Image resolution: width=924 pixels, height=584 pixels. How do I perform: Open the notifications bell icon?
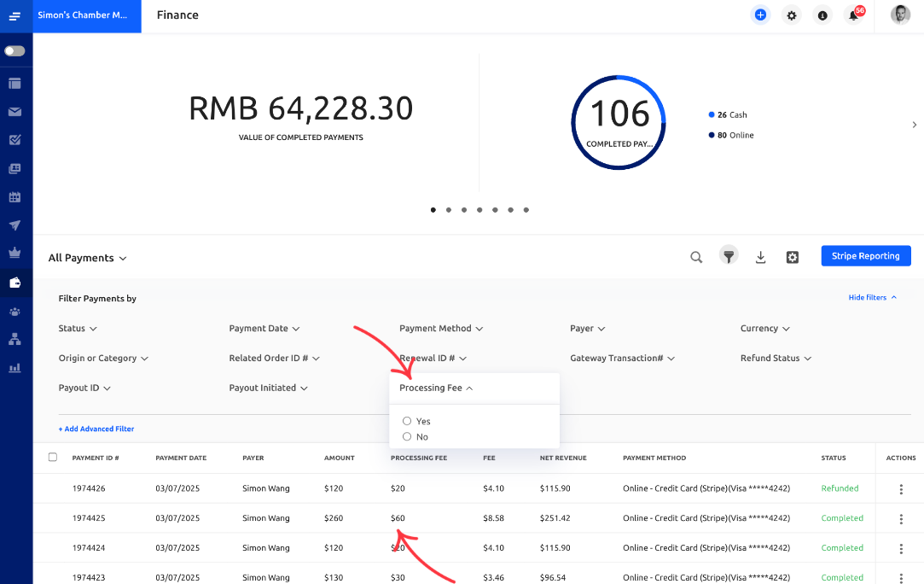(x=854, y=15)
